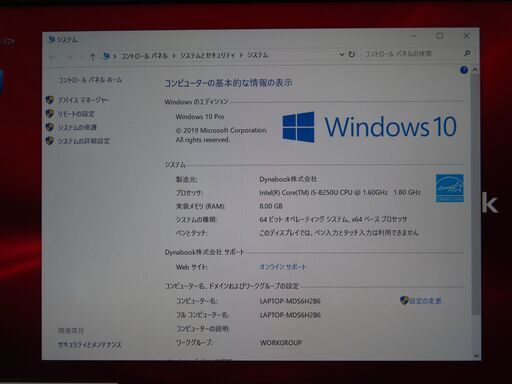Click heading コンピューターの基本的な情報の表示
Viewport: 512px width, 384px height.
[228, 83]
